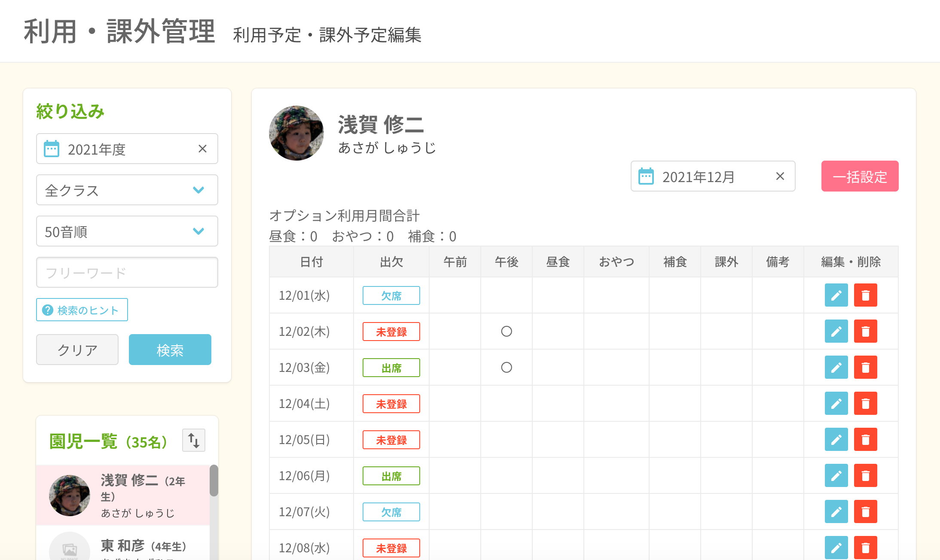The height and width of the screenshot is (560, 940).
Task: Edit the 12/05(日) row with pencil icon
Action: pos(836,439)
